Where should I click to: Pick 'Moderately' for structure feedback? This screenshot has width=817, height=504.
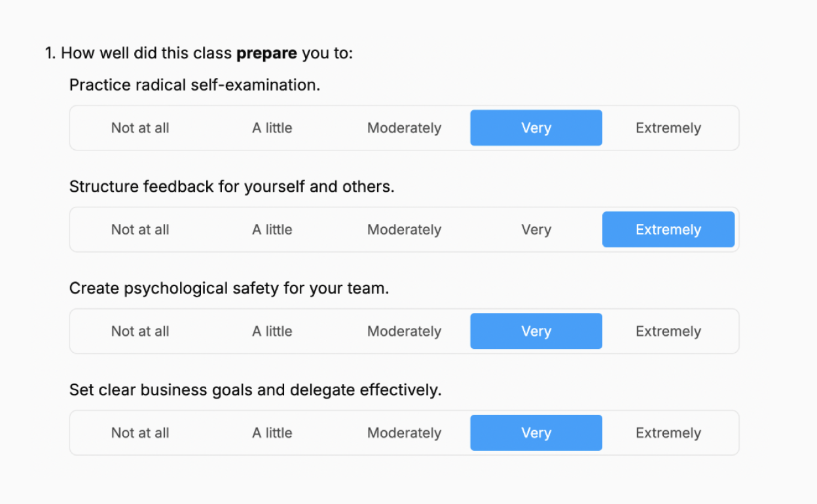coord(404,230)
